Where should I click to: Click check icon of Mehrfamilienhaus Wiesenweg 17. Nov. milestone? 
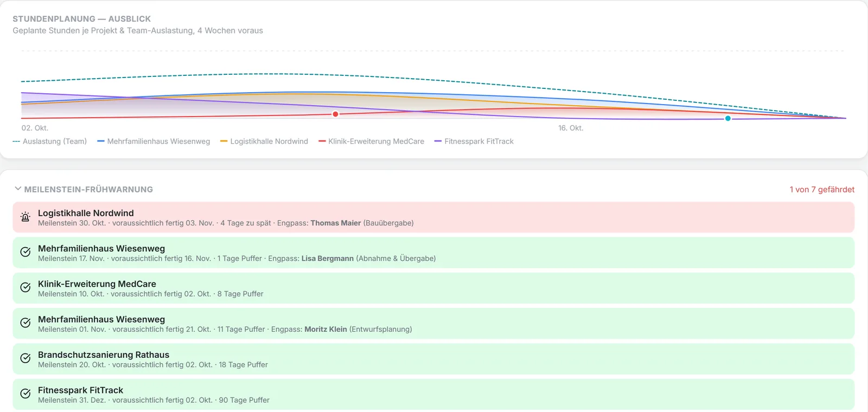(25, 252)
